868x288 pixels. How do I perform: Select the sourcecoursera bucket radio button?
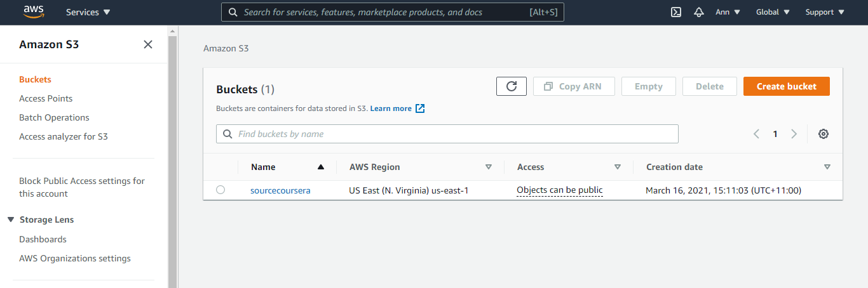pyautogui.click(x=220, y=190)
